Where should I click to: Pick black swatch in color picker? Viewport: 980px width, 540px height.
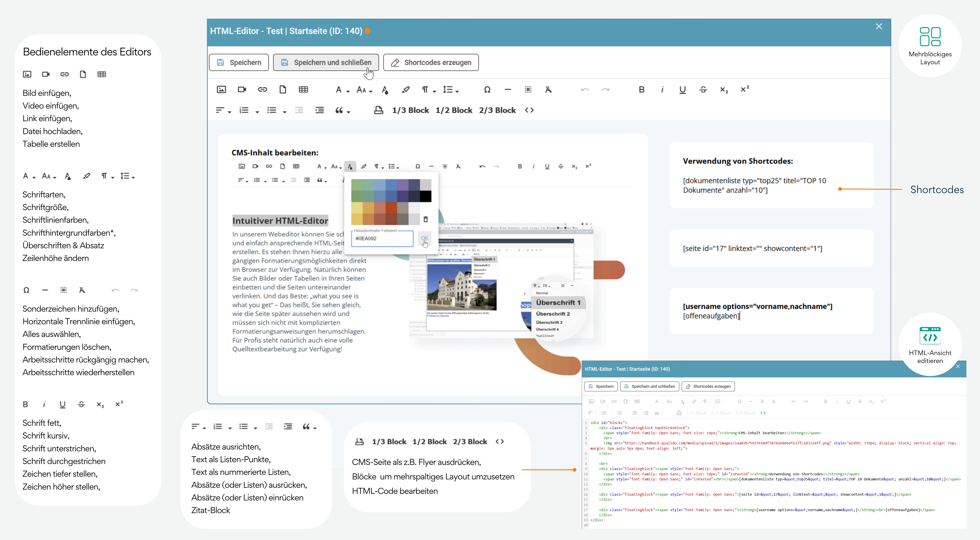point(426,196)
